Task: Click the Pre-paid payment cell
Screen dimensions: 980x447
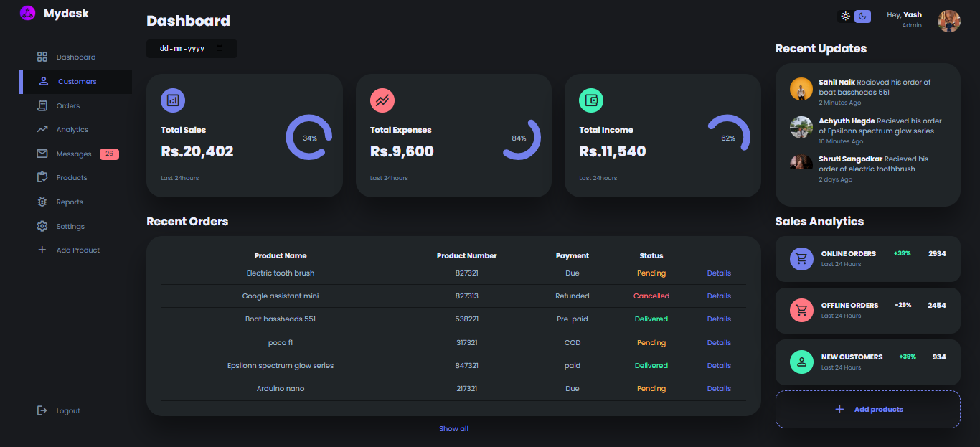Action: [573, 319]
